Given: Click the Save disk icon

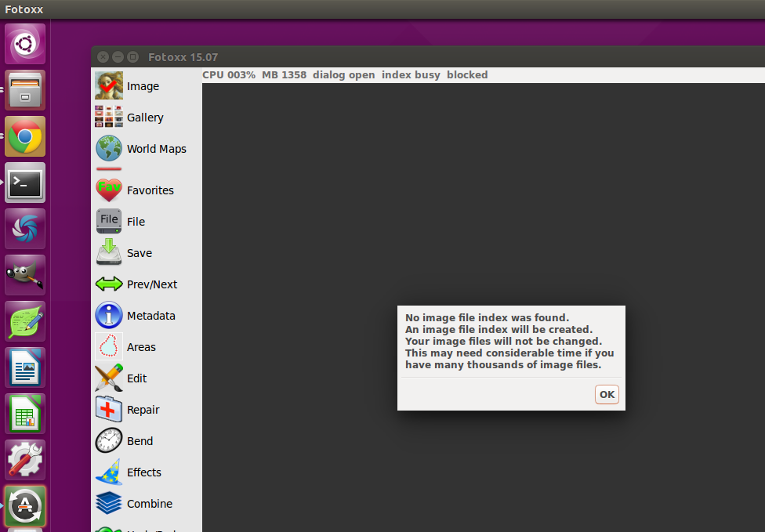Looking at the screenshot, I should pyautogui.click(x=108, y=252).
